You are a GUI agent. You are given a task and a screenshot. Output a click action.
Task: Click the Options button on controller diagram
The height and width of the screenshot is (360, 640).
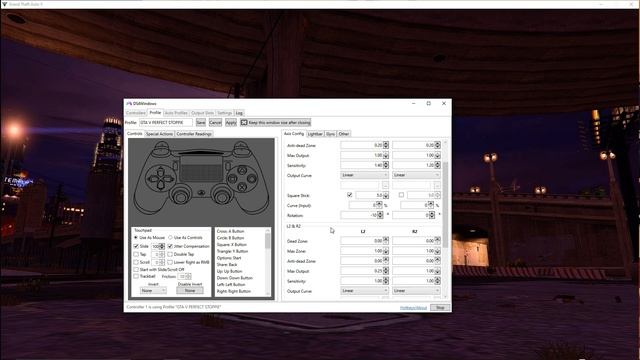(x=228, y=166)
